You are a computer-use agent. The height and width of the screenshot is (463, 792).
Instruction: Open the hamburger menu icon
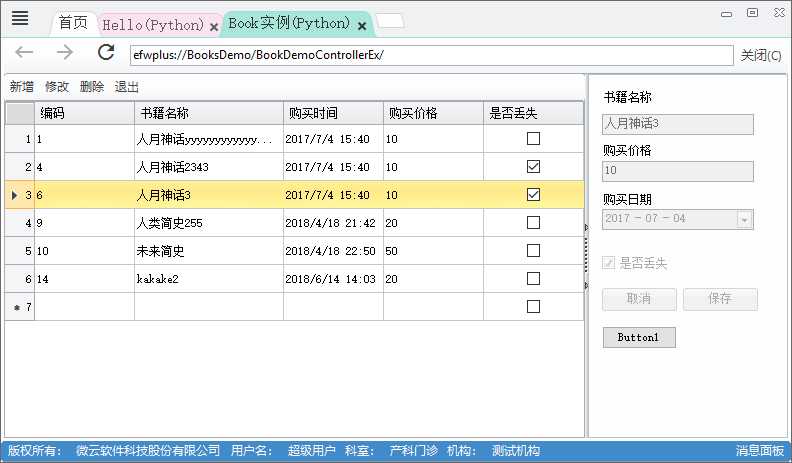(x=20, y=18)
